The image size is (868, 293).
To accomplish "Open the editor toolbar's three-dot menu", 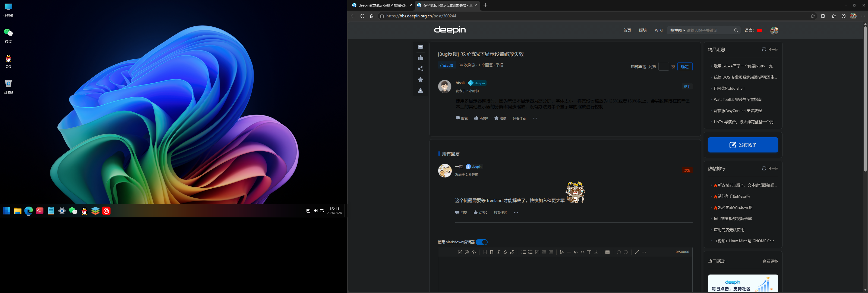I will pyautogui.click(x=644, y=252).
